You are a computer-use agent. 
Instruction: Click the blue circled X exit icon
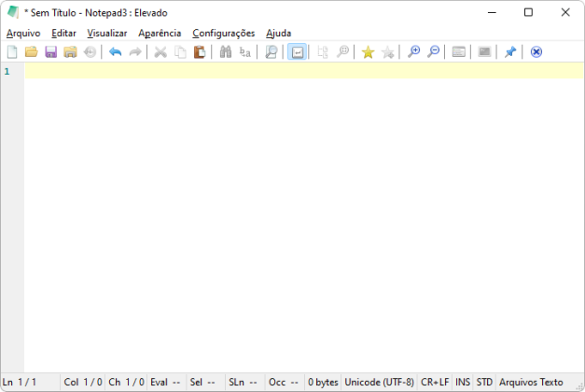(x=536, y=52)
